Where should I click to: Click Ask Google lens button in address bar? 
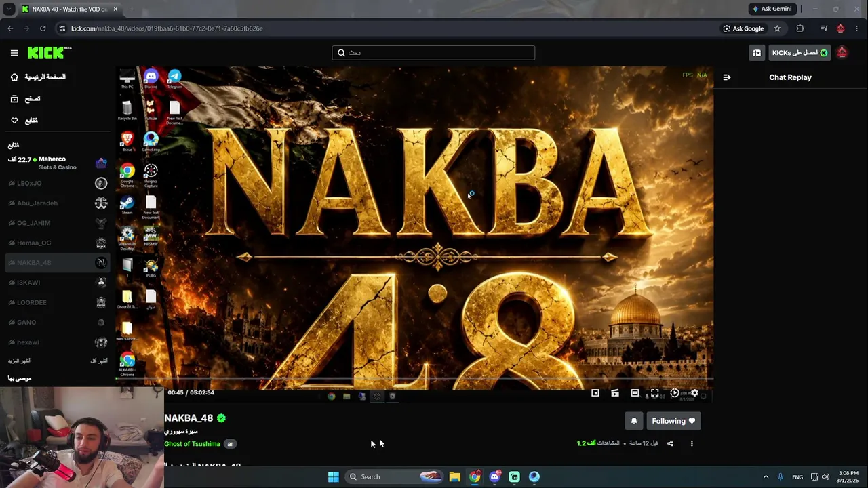(743, 28)
